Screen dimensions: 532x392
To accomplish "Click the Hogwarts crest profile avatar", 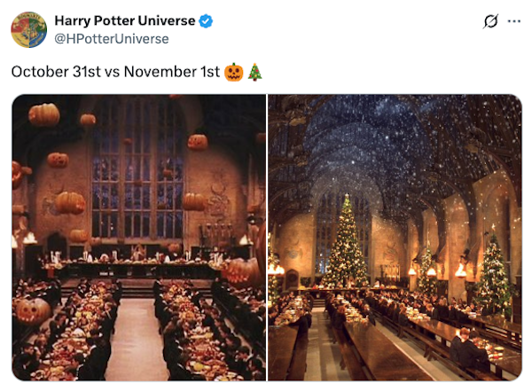I will pos(28,29).
